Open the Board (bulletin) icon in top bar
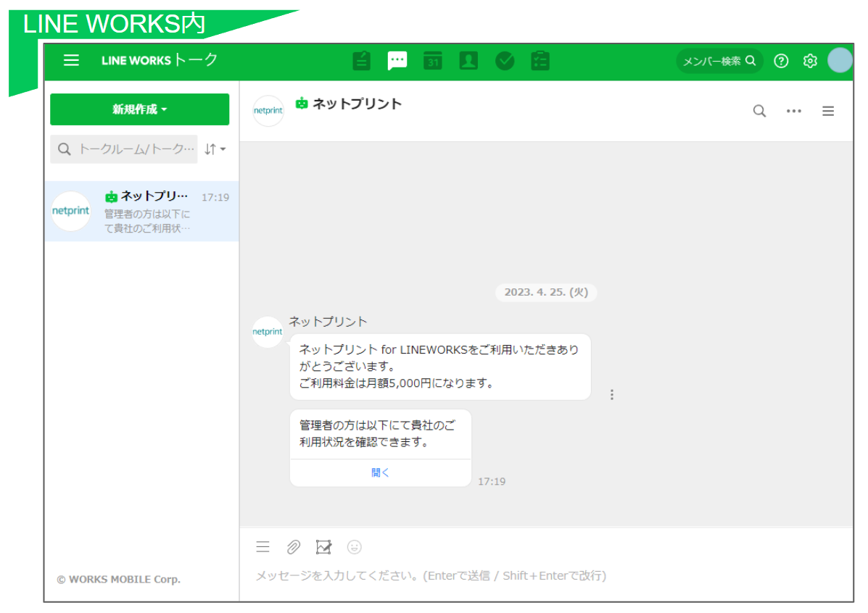Screen dimensions: 868x613 coord(361,60)
